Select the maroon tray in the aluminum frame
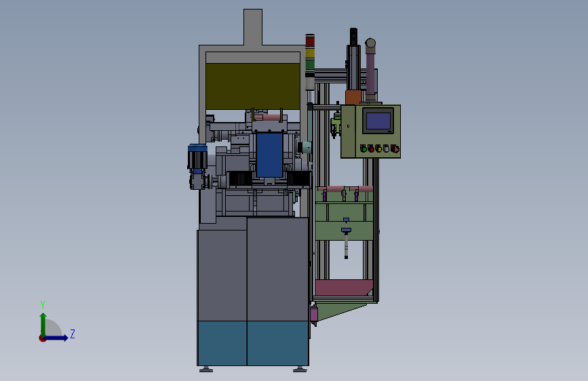The width and height of the screenshot is (588, 381). (344, 287)
